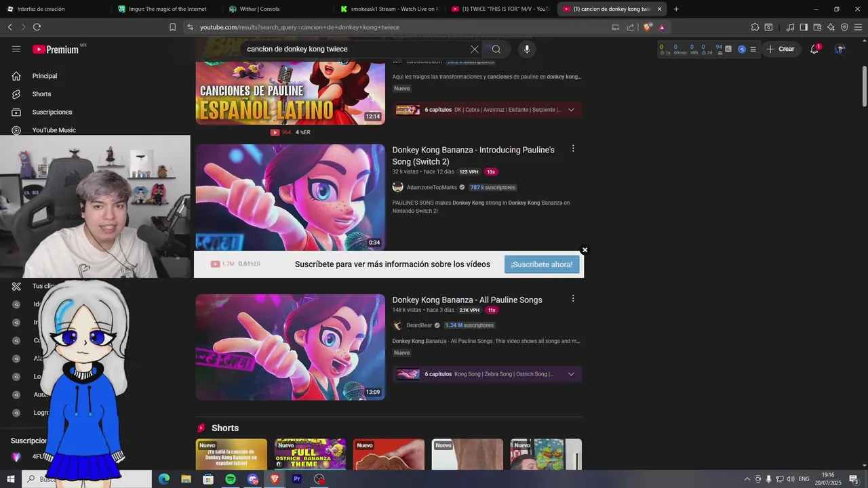
Task: Open YouTube Music in sidebar
Action: click(54, 130)
